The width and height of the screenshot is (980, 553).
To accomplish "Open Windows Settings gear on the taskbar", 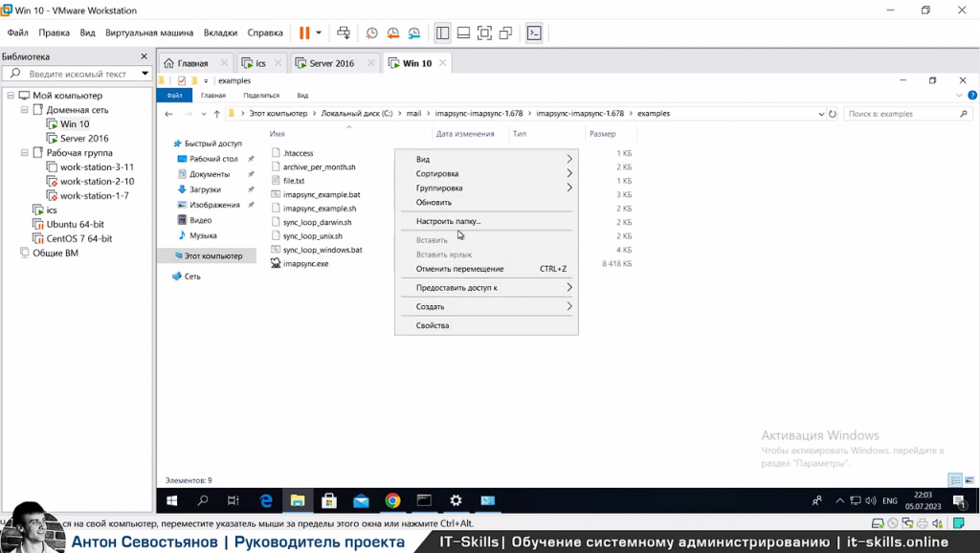I will [456, 500].
